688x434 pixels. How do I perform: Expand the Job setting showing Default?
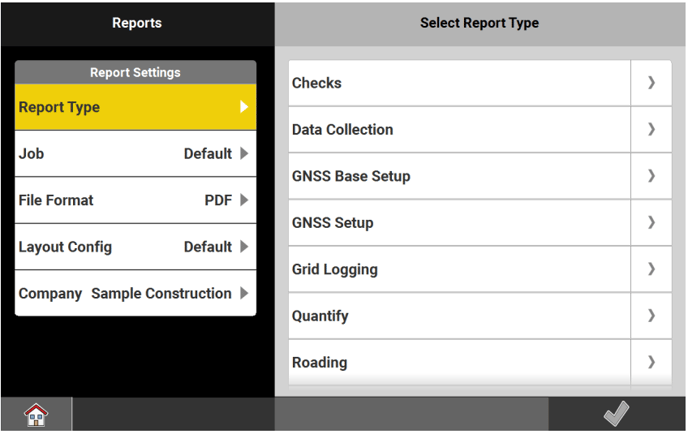tap(135, 154)
